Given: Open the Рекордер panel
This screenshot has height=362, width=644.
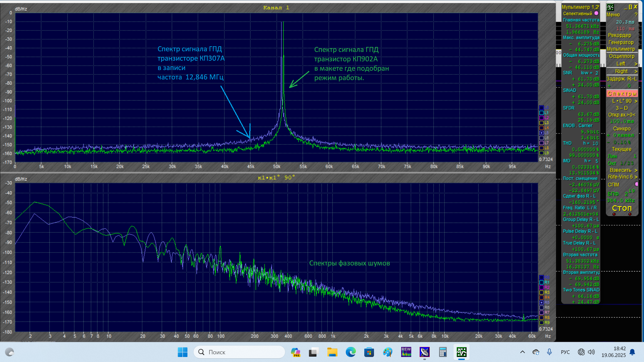Looking at the screenshot, I should 620,35.
